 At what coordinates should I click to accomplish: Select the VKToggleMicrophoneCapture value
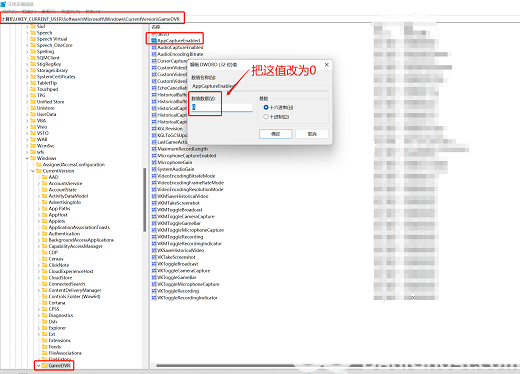point(188,284)
